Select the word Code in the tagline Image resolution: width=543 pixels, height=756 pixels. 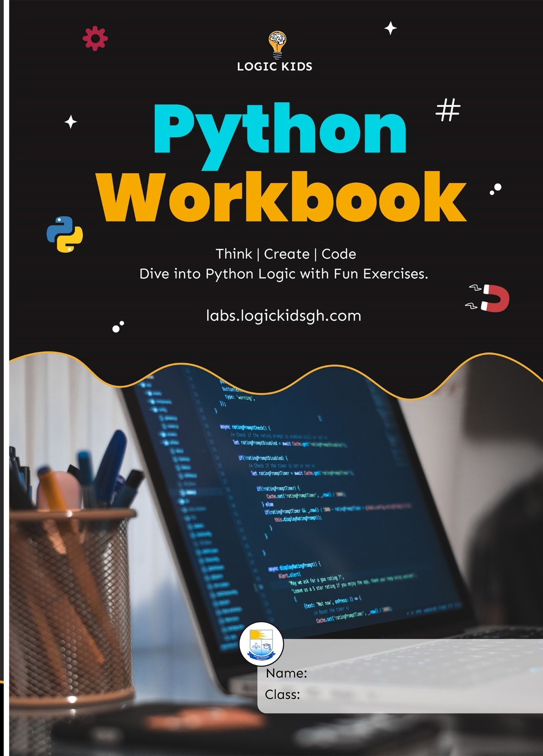pos(339,254)
